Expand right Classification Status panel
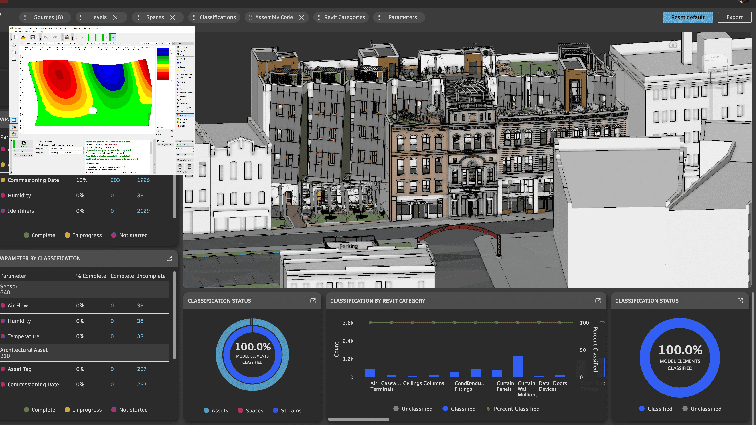Image resolution: width=756 pixels, height=425 pixels. 741,300
